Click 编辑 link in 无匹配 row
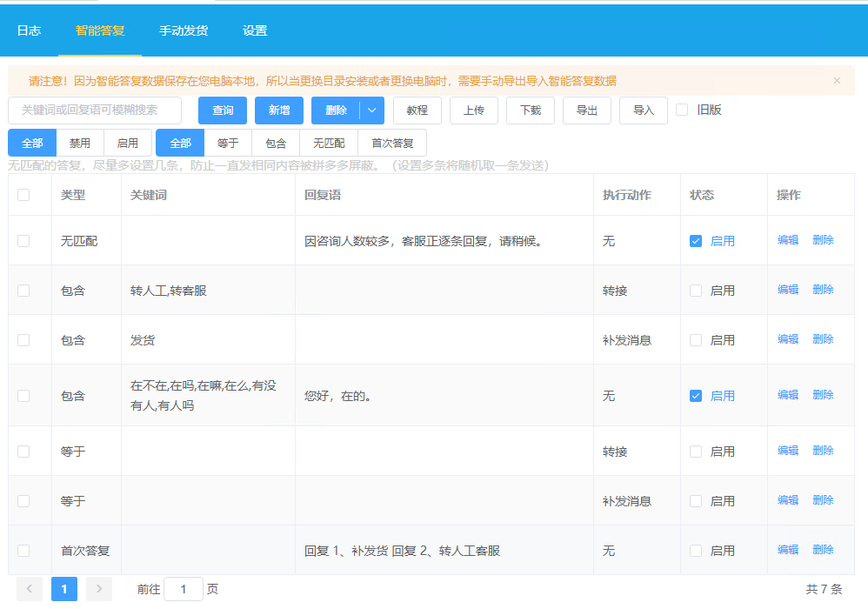Viewport: 868px width, 609px height. pyautogui.click(x=788, y=240)
